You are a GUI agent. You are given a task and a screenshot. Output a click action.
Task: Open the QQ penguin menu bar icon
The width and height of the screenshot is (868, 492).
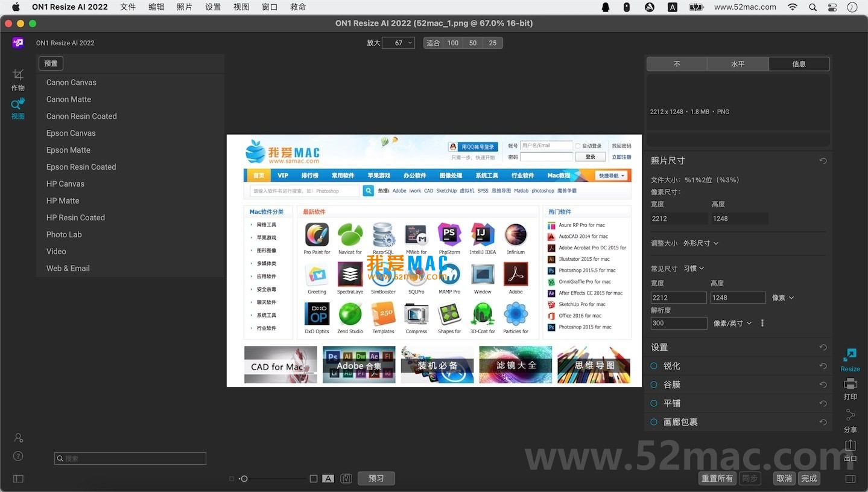[606, 7]
